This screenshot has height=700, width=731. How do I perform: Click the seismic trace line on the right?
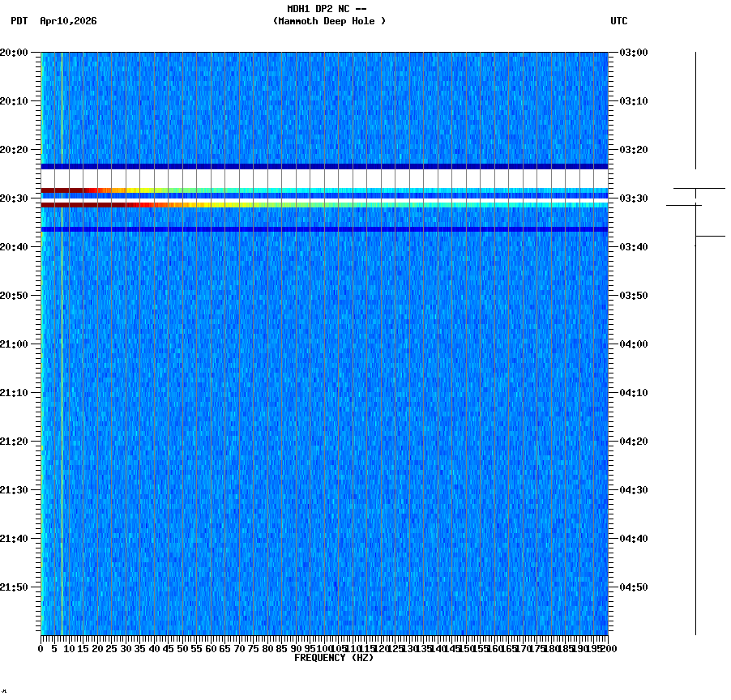tap(695, 324)
